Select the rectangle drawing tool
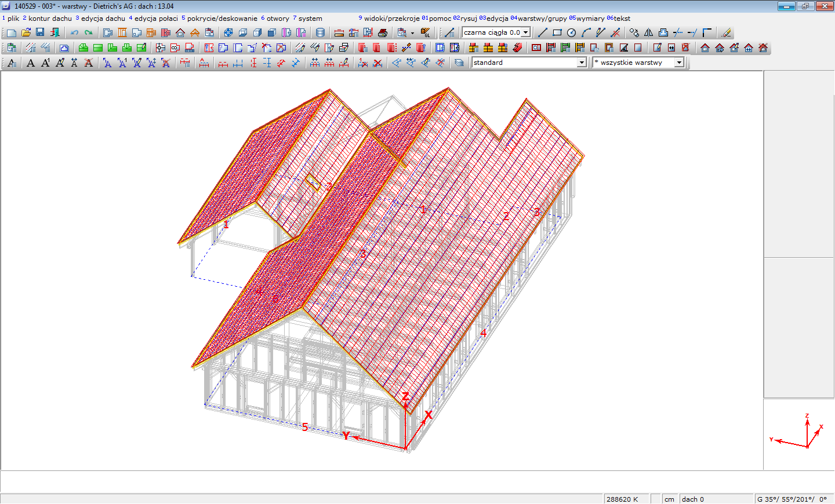The height and width of the screenshot is (504, 835). click(557, 33)
